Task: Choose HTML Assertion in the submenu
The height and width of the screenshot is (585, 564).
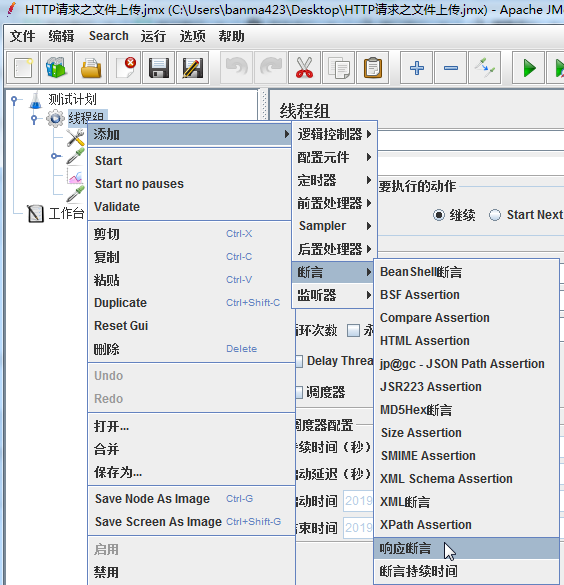Action: (x=466, y=341)
